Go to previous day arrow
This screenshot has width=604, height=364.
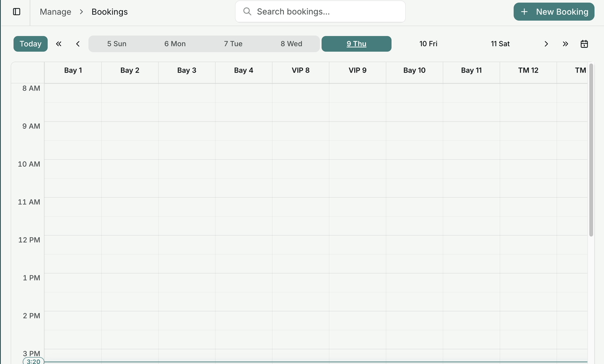point(78,44)
